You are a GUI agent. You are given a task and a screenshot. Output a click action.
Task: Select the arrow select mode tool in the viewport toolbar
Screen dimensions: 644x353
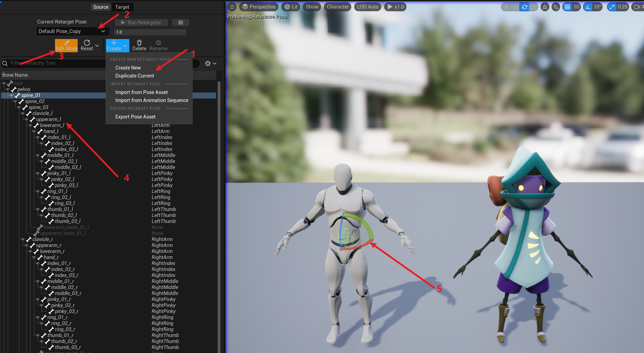coord(506,7)
